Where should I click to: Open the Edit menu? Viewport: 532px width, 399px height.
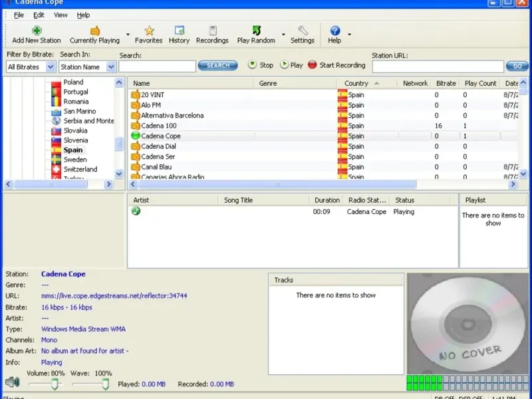39,15
